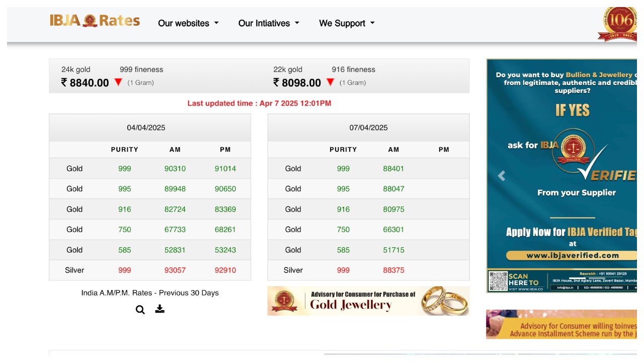Select the 04/04/2025 table header
The image size is (644, 362).
click(146, 128)
